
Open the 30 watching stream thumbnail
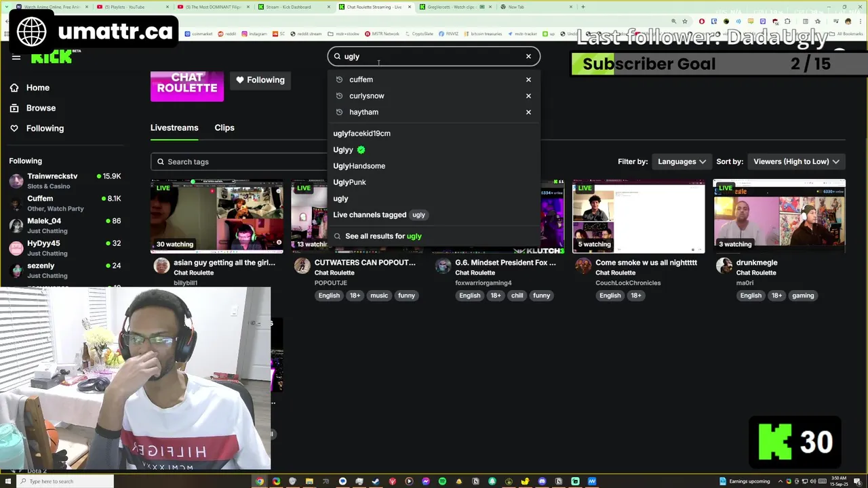pos(217,216)
